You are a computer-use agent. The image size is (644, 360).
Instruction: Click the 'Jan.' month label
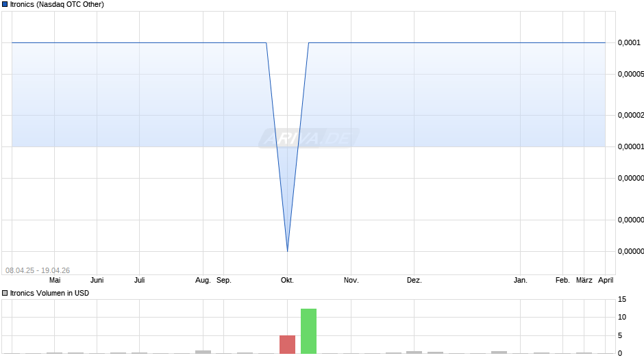pos(521,281)
